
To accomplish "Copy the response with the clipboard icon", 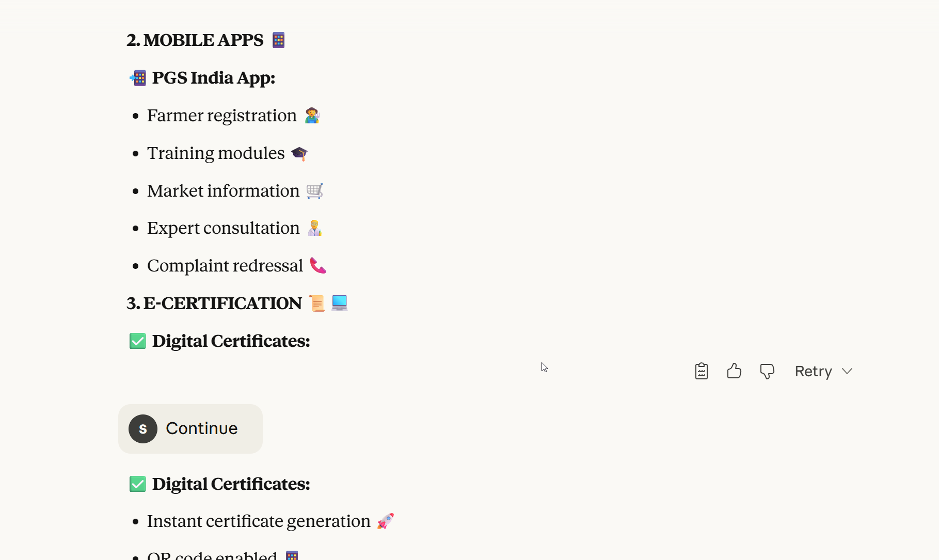I will (701, 371).
